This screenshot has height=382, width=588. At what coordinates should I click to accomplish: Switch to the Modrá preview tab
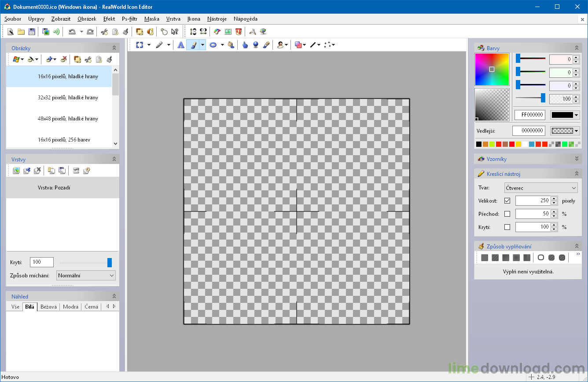(x=70, y=306)
